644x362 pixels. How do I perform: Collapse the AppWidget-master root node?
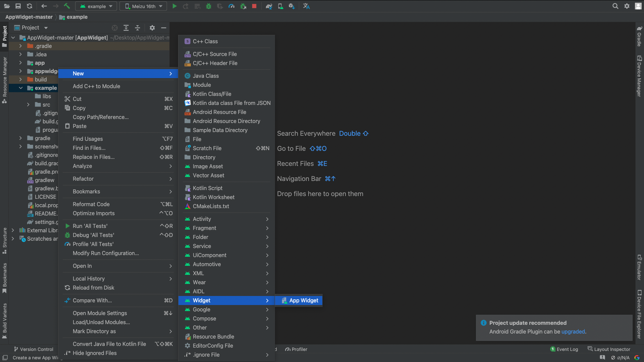point(13,38)
